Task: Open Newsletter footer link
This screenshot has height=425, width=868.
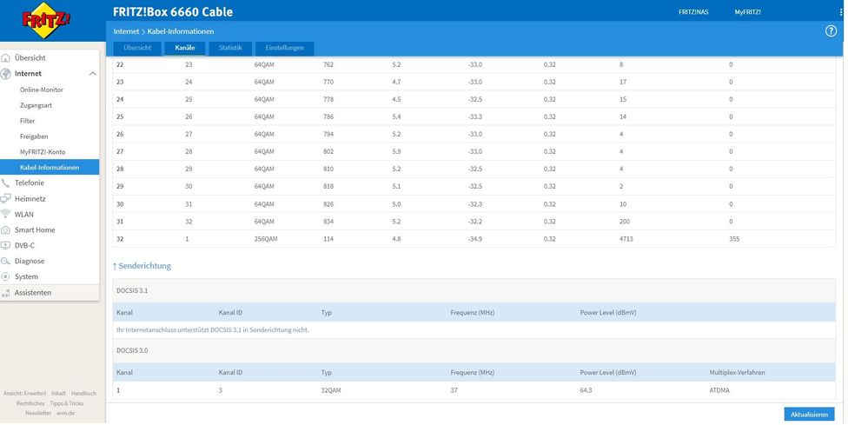Action: click(x=38, y=414)
